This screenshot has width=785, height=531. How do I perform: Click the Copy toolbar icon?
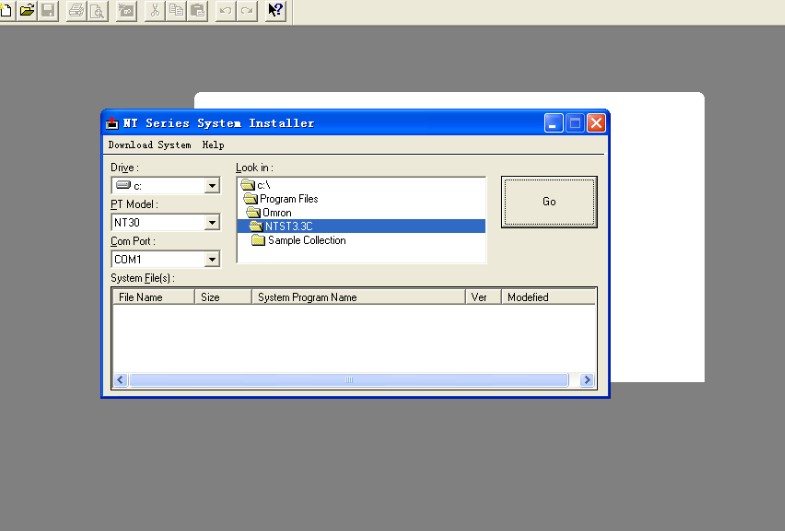tap(177, 11)
